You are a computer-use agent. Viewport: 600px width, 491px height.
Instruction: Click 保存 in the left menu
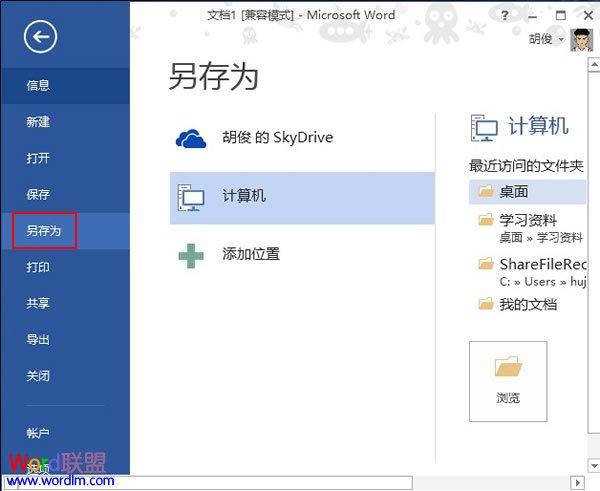point(38,195)
